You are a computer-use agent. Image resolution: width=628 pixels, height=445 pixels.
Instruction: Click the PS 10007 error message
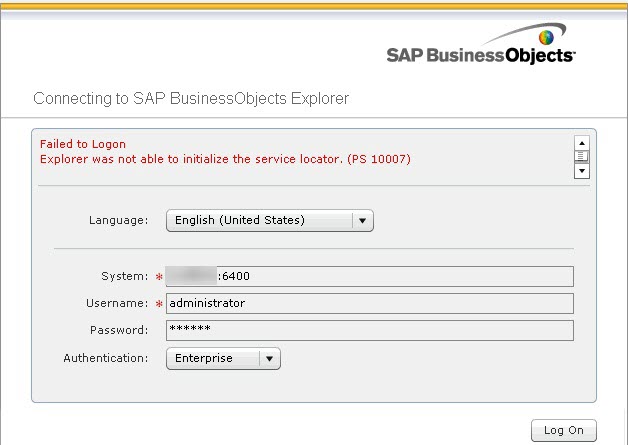(x=225, y=159)
